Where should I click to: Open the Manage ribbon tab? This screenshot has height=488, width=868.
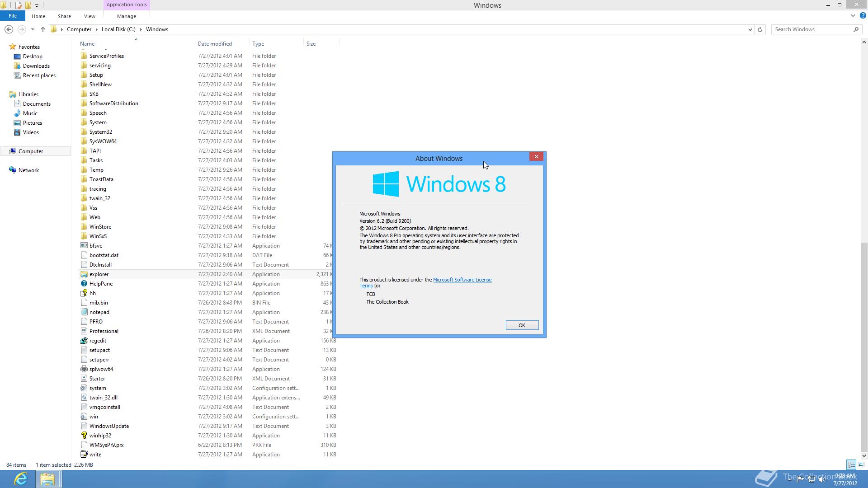pos(126,16)
